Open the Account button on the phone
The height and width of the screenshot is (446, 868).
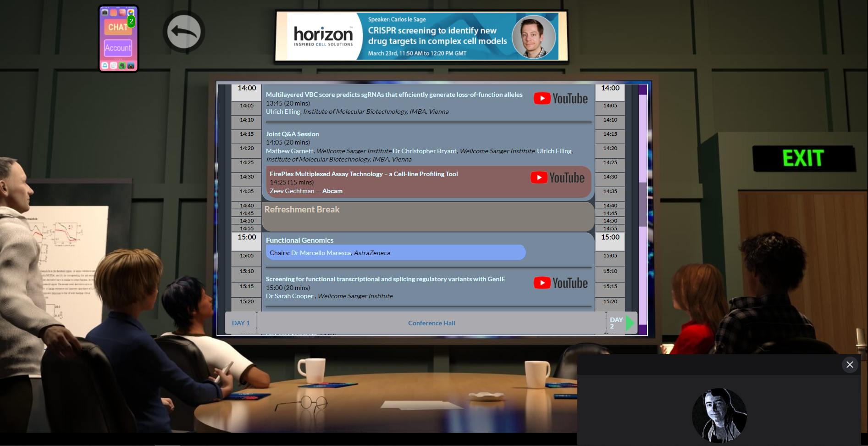(118, 48)
